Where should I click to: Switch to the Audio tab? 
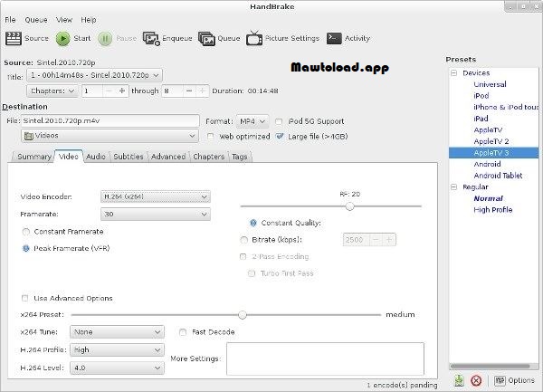coord(96,157)
